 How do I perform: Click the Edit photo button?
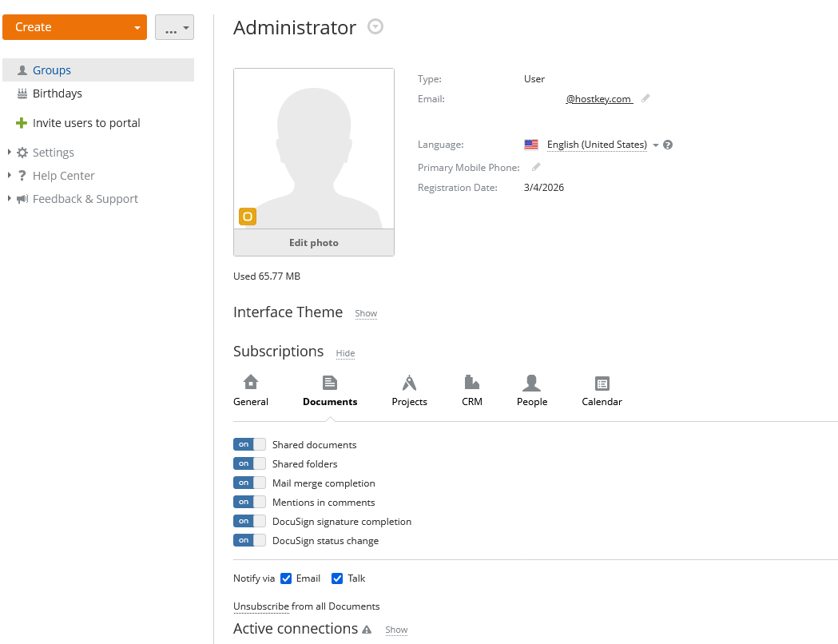(x=314, y=243)
